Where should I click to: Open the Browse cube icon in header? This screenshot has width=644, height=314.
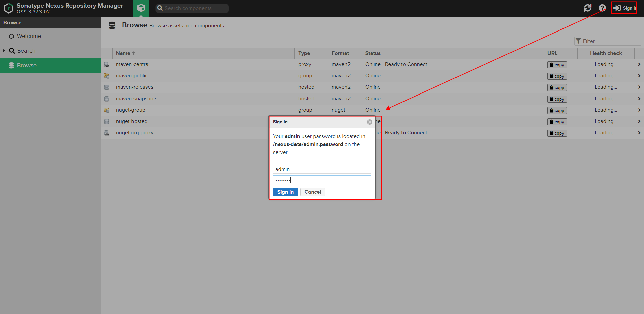(141, 8)
